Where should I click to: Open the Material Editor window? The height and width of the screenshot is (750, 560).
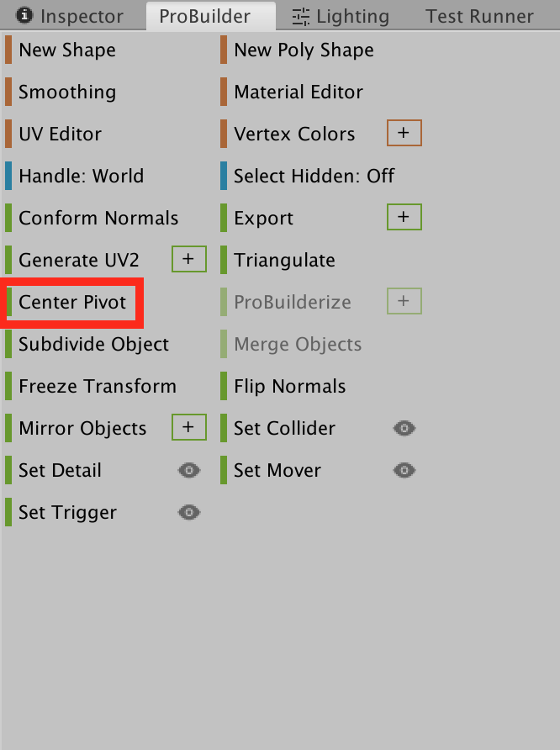298,92
